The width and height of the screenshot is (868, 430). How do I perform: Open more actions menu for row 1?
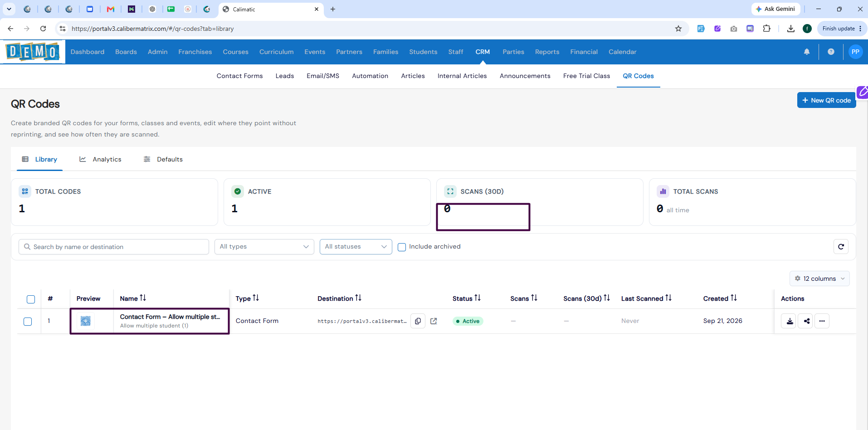822,321
